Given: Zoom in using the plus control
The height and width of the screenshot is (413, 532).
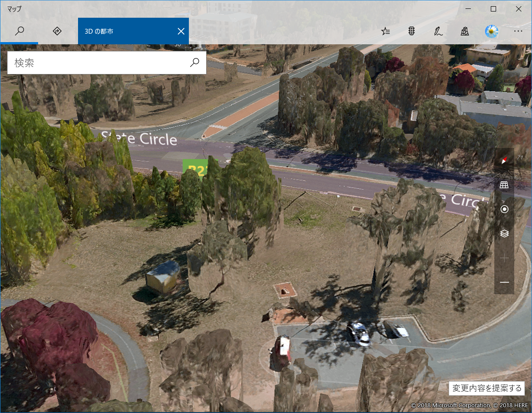Looking at the screenshot, I should tap(504, 258).
